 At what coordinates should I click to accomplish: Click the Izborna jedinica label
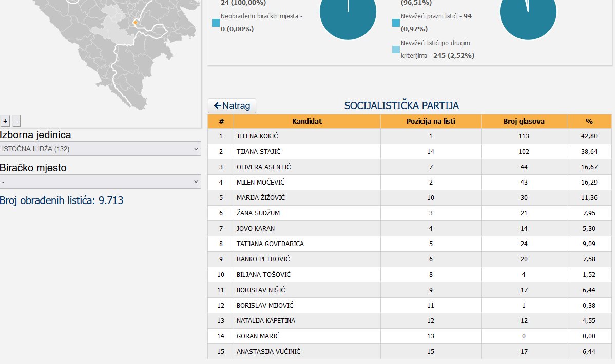[35, 135]
